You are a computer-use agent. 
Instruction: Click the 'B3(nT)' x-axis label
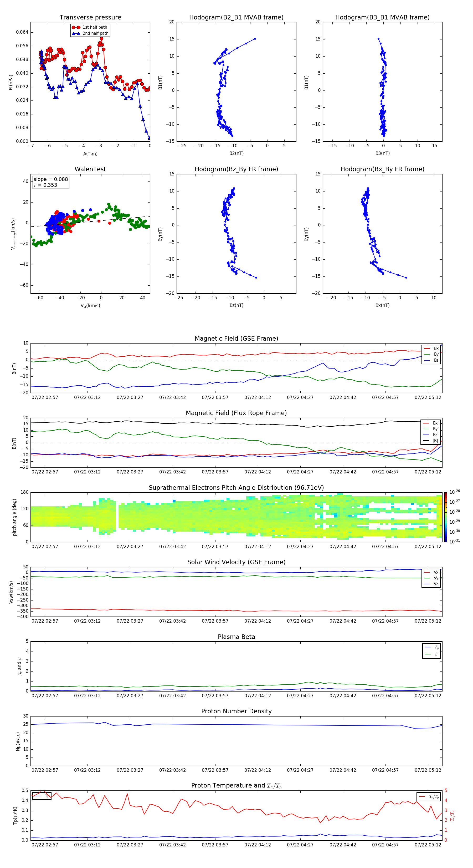pyautogui.click(x=382, y=153)
